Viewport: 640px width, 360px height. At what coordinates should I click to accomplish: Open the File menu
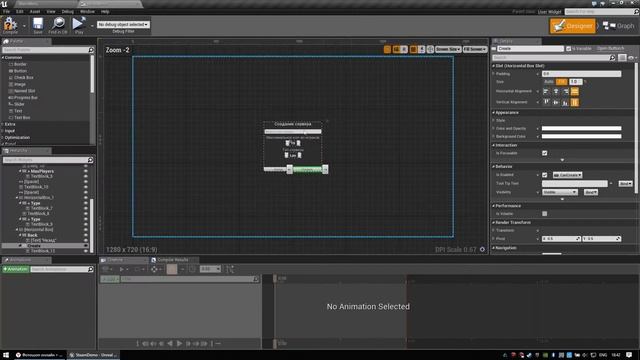pyautogui.click(x=7, y=11)
